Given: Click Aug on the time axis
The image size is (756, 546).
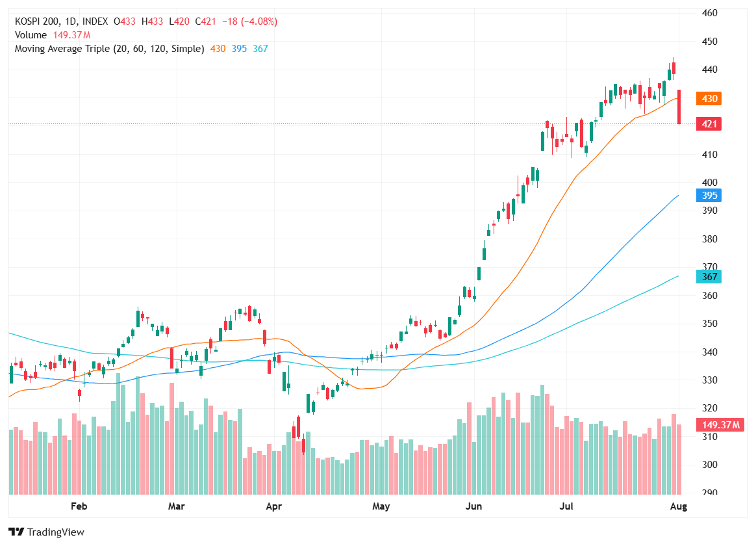Looking at the screenshot, I should coord(678,506).
